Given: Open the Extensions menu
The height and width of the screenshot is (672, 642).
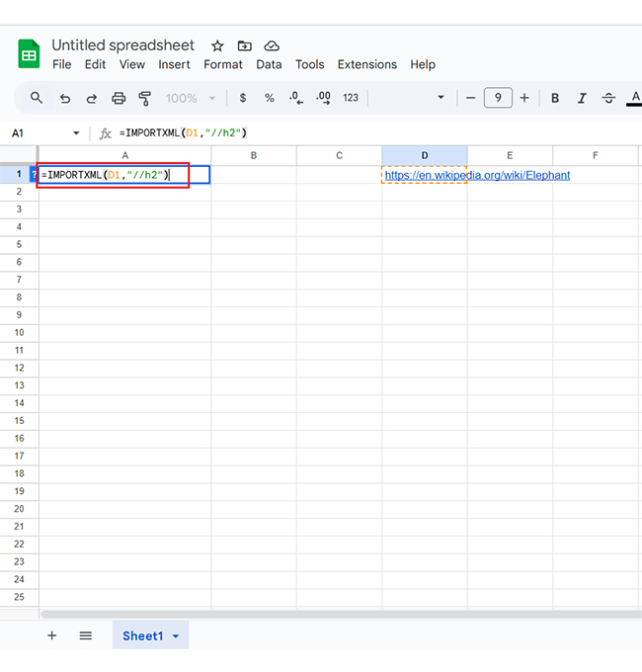Looking at the screenshot, I should pos(366,64).
